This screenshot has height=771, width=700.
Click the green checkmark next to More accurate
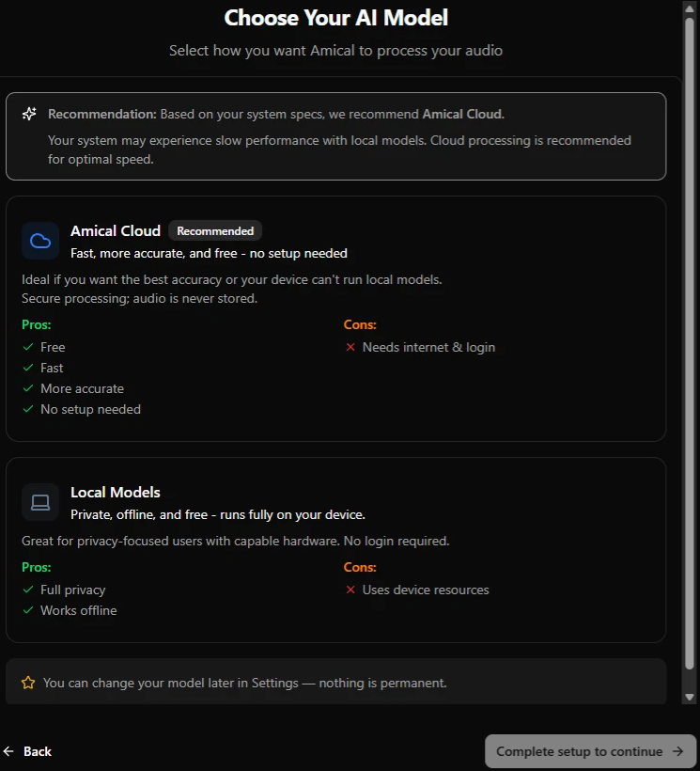click(28, 388)
